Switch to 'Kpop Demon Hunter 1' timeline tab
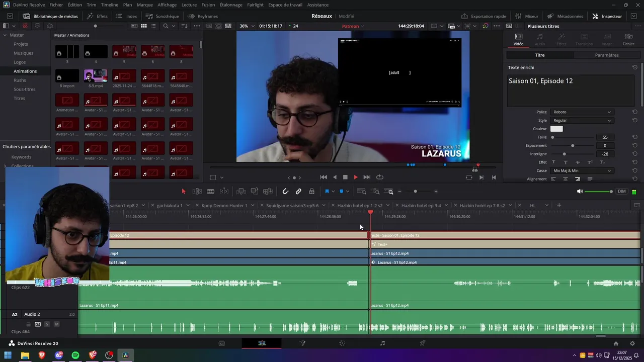 tap(224, 205)
